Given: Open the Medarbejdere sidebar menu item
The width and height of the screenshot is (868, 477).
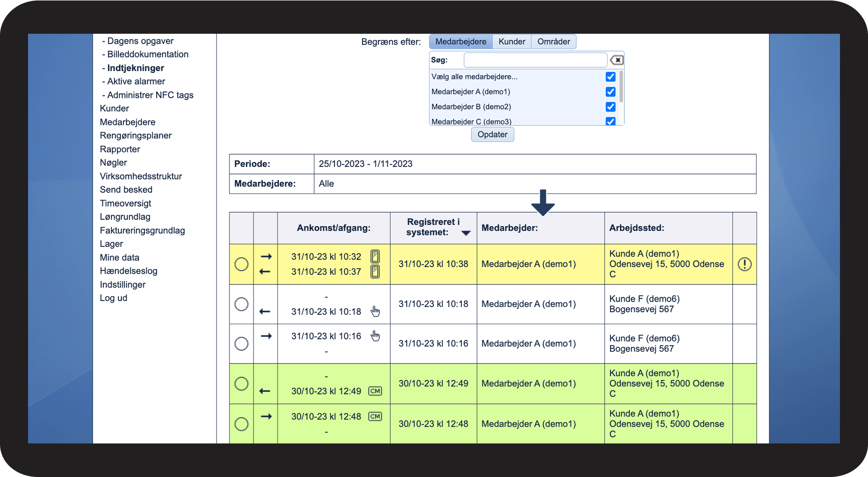Looking at the screenshot, I should (x=128, y=122).
